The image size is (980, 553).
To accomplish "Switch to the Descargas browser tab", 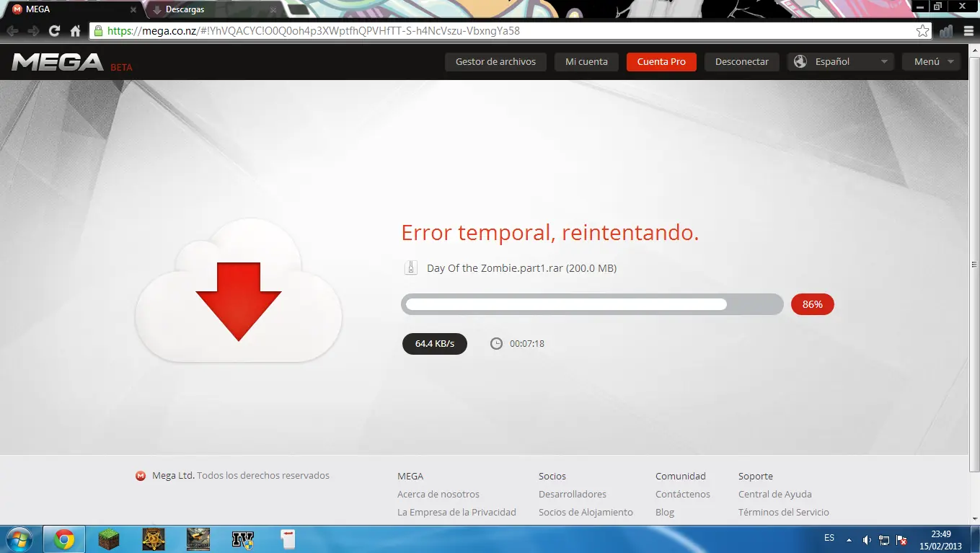I will click(x=213, y=9).
